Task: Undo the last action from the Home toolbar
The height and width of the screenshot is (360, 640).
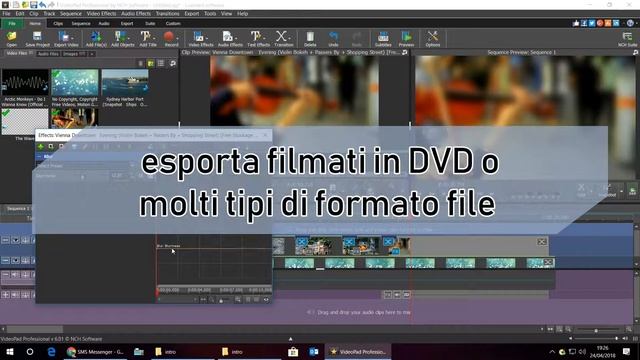Action: point(333,39)
